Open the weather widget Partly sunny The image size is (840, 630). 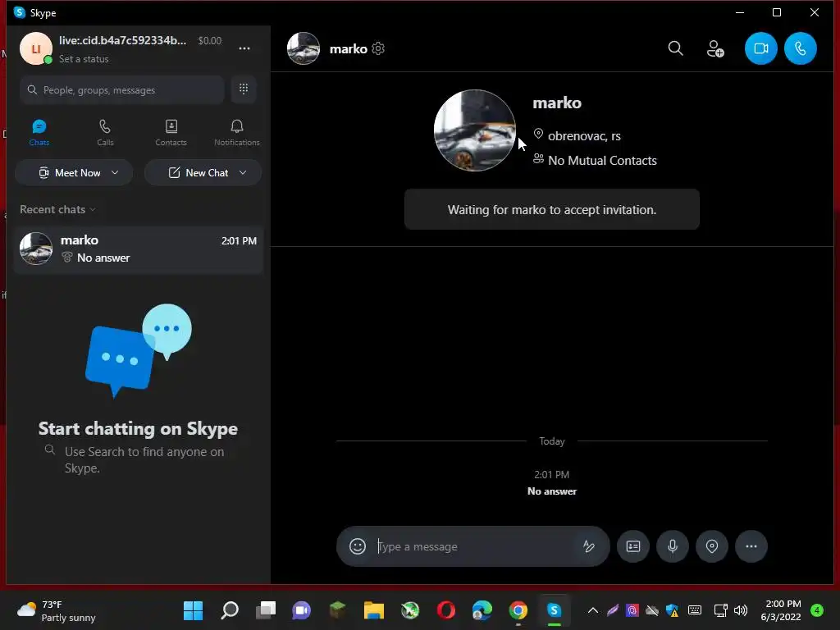click(57, 610)
